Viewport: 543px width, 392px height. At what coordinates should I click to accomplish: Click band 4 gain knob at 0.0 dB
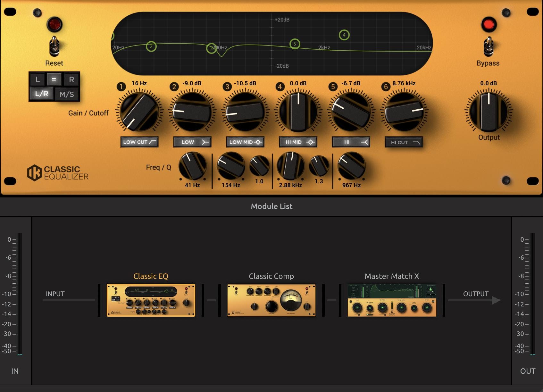coord(298,111)
